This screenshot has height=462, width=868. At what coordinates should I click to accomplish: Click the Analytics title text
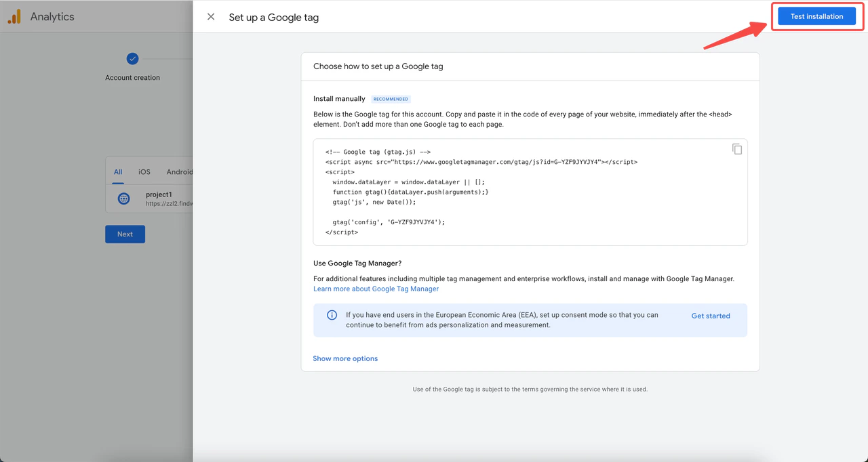click(52, 17)
